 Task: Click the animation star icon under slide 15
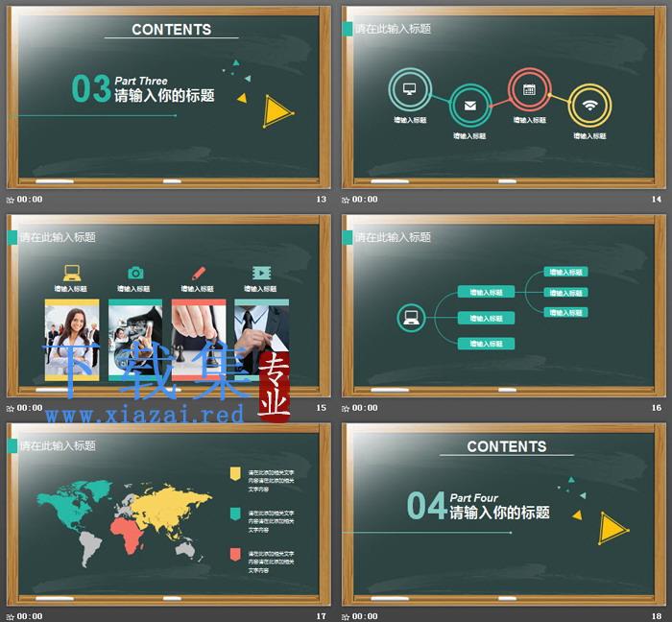click(x=11, y=409)
